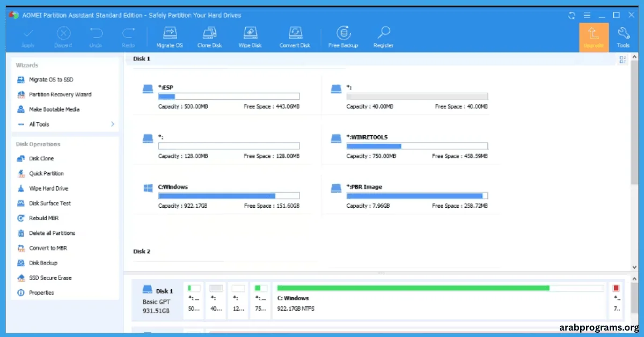Click the Disk 2 heading
Screen dimensions: 644x337
point(142,251)
